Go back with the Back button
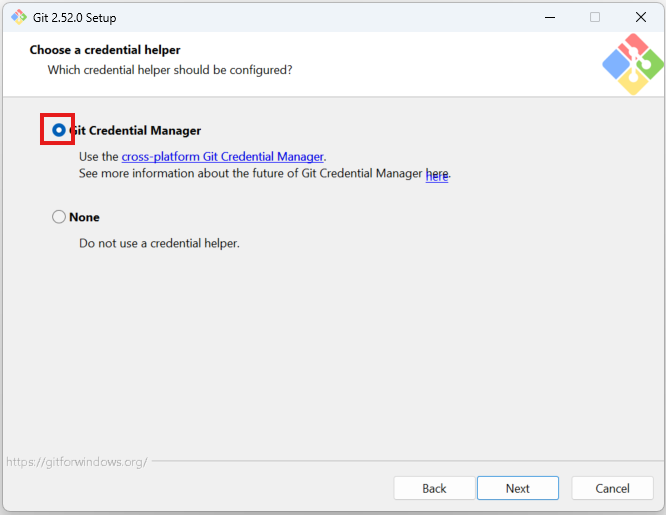666x515 pixels. [x=434, y=488]
